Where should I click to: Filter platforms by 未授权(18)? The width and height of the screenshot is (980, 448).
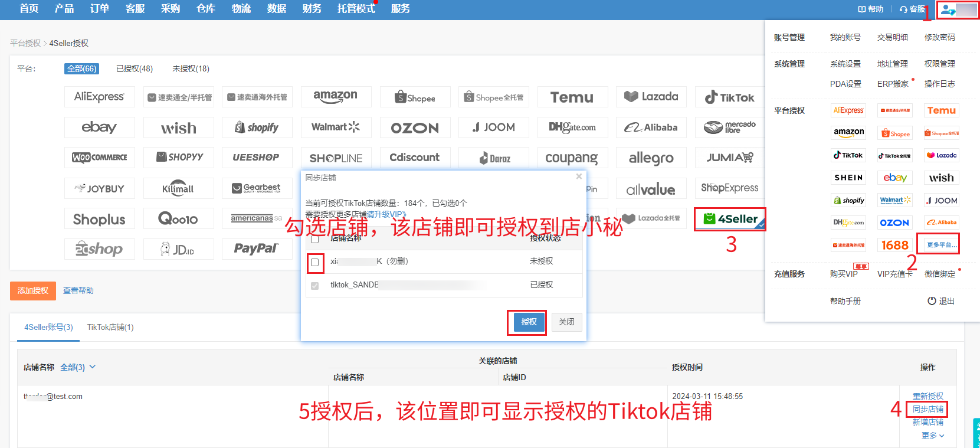point(191,68)
